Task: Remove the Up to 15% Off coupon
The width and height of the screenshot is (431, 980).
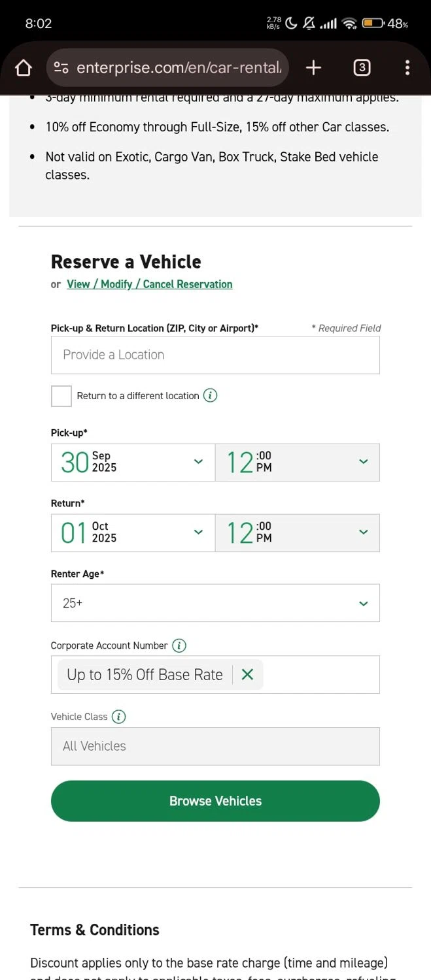Action: point(247,674)
